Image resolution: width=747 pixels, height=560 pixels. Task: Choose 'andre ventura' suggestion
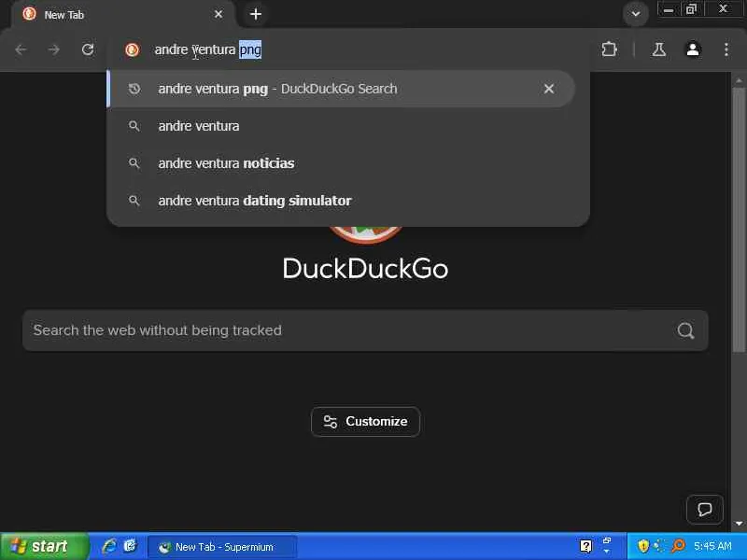tap(342, 126)
